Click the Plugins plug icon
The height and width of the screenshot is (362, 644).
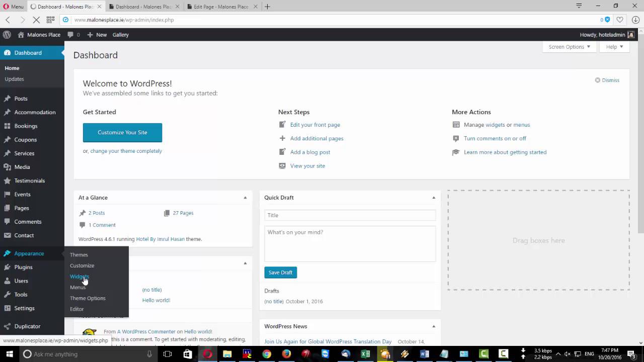click(x=7, y=267)
